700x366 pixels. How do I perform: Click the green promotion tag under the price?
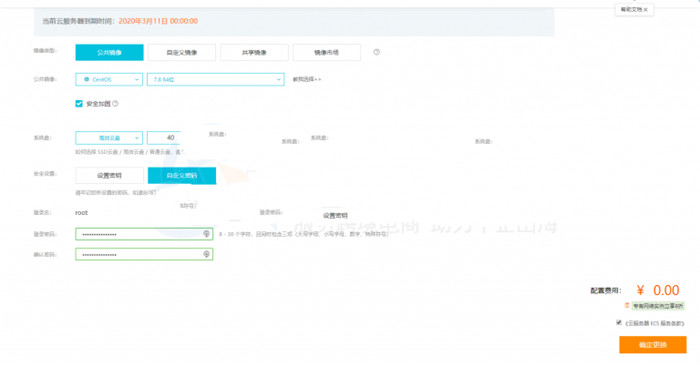[658, 306]
